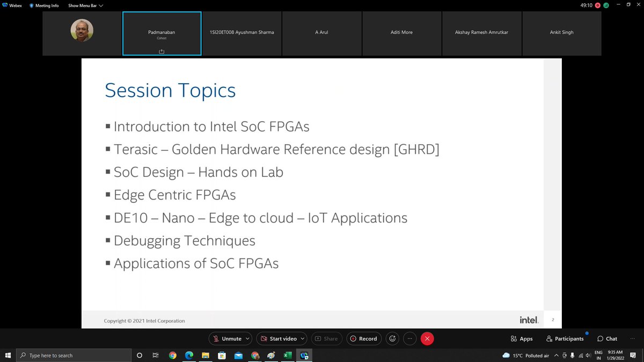
Task: Open Microsoft Edge from taskbar
Action: [189, 355]
